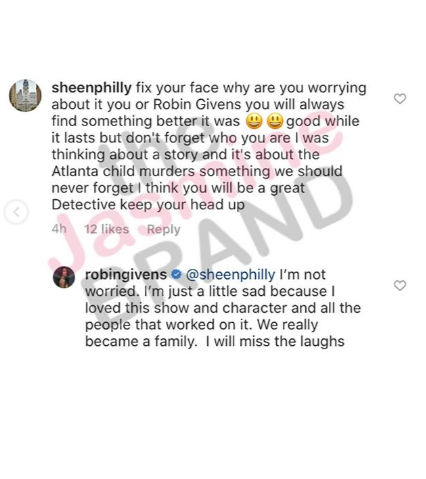The height and width of the screenshot is (479, 426).
Task: Click the blue verified badge next to robingivens
Action: [x=176, y=275]
